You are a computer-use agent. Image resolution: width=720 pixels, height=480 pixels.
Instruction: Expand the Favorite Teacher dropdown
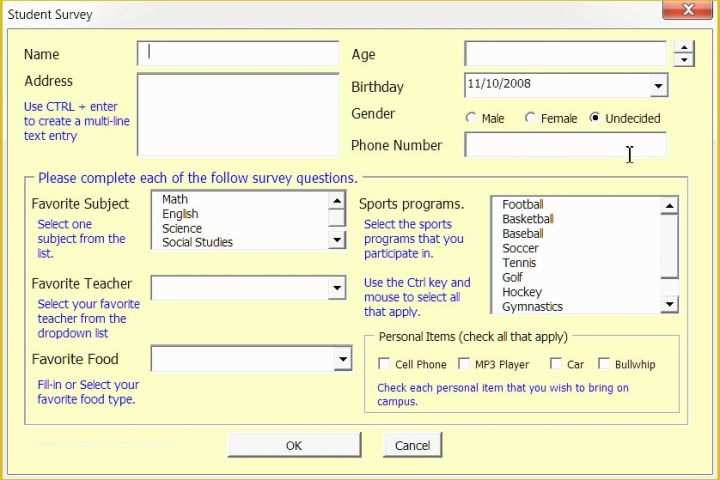coord(337,288)
